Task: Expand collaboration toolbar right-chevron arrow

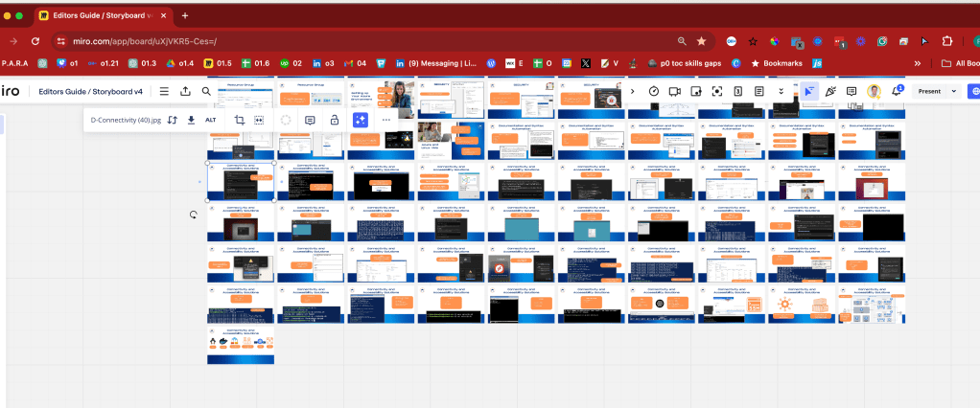Action: [633, 91]
